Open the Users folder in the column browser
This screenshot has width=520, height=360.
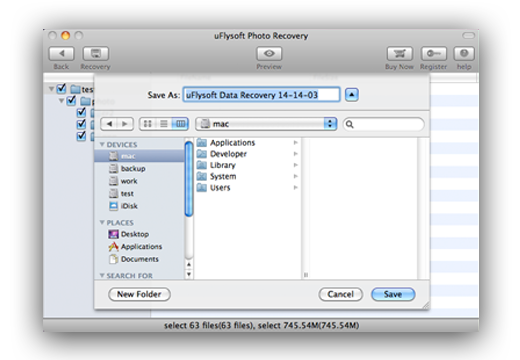247,188
